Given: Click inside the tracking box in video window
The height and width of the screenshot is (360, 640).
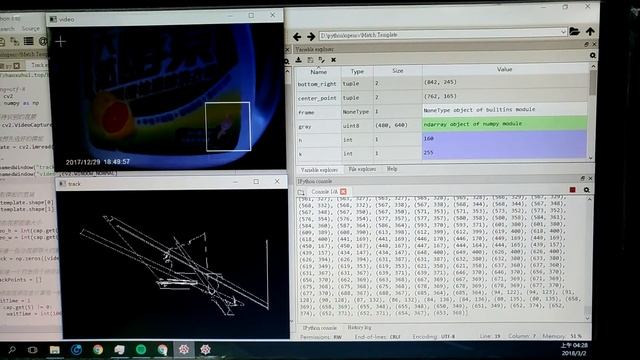Looking at the screenshot, I should 228,127.
